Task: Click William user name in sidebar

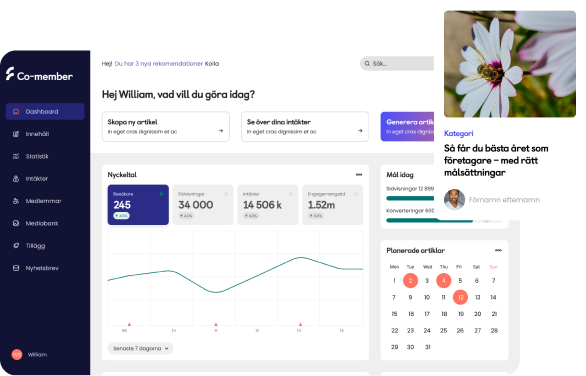Action: pyautogui.click(x=37, y=354)
